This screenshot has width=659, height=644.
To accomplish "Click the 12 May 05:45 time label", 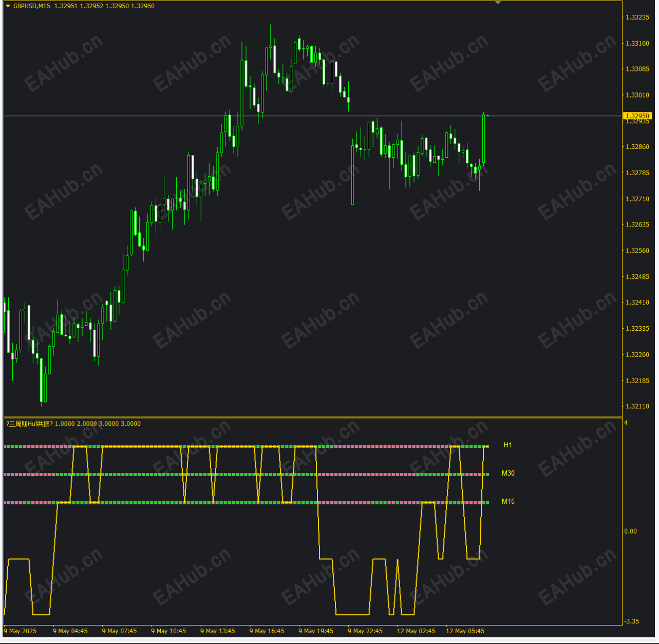I will [465, 631].
